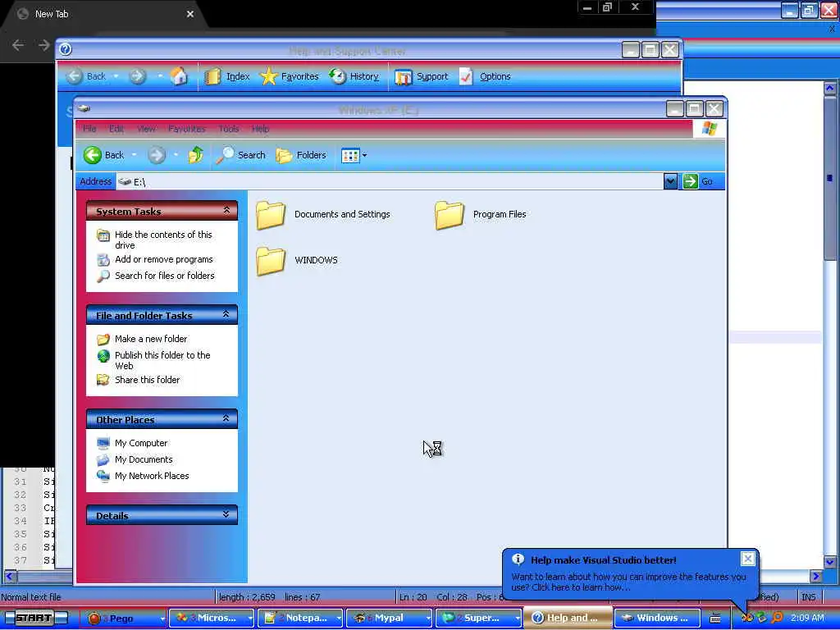The image size is (840, 630).
Task: Expand the Details panel
Action: pyautogui.click(x=226, y=514)
